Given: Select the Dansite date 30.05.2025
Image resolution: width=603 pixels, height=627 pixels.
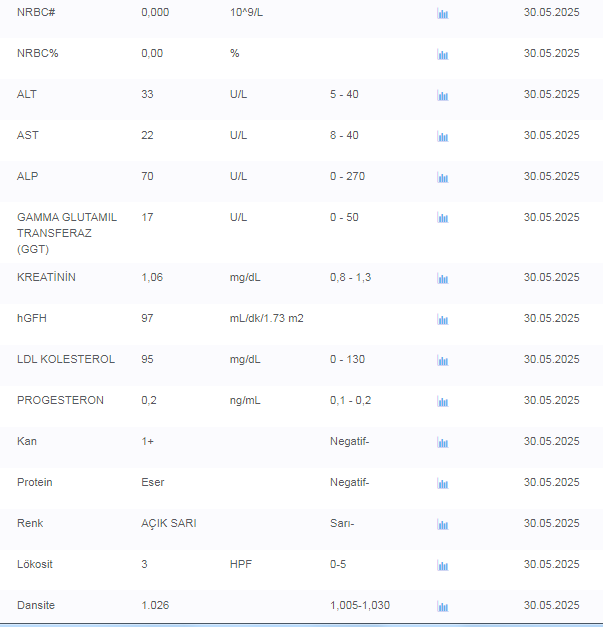Looking at the screenshot, I should coord(551,605).
